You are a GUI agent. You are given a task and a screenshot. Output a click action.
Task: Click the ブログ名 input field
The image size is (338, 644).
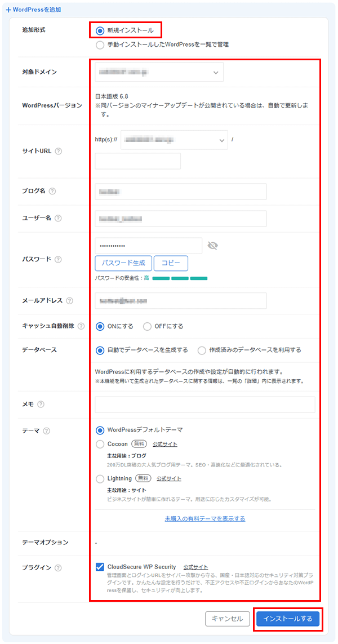[x=181, y=192]
